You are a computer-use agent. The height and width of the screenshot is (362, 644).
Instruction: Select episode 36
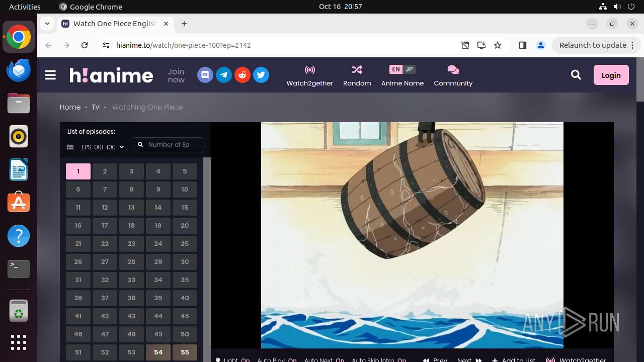[78, 298]
